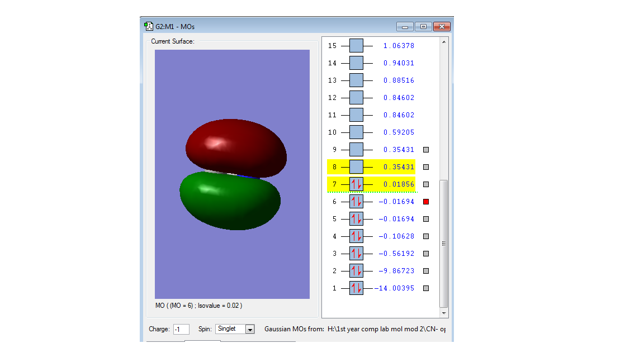Click energy value 0.01856
The image size is (644, 362).
pos(399,184)
